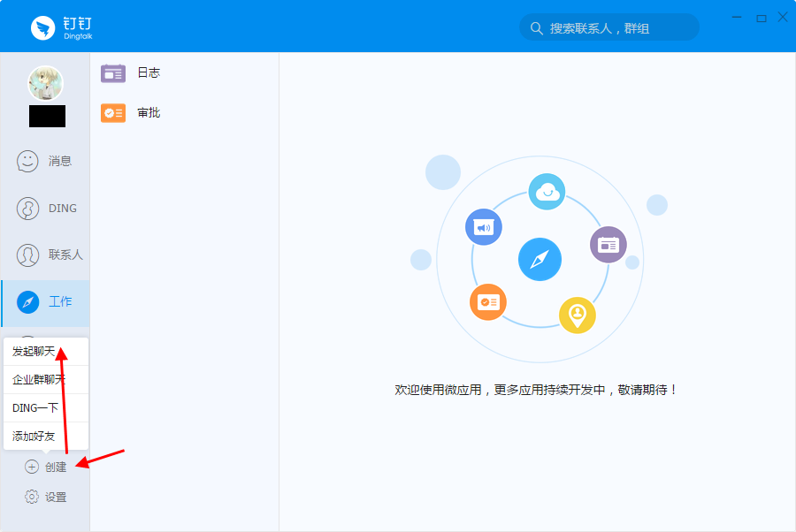Click the central compass icon in illustration
The image size is (796, 532).
pos(540,260)
